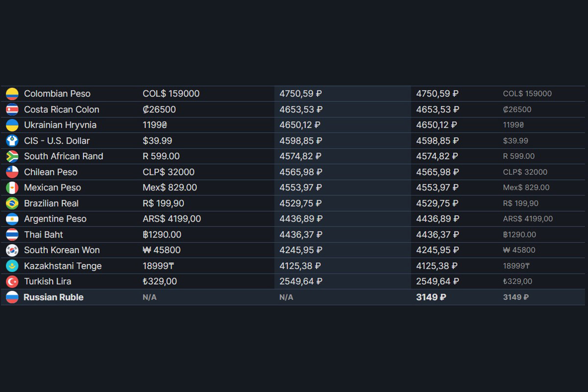This screenshot has height=392, width=588.
Task: Select the Russian Ruble row label
Action: pyautogui.click(x=53, y=297)
